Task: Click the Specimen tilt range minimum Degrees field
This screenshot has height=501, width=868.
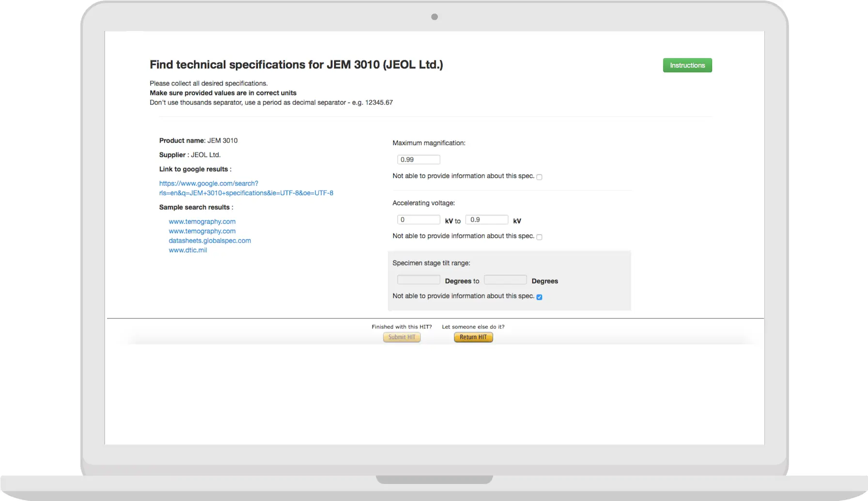Action: [x=418, y=280]
